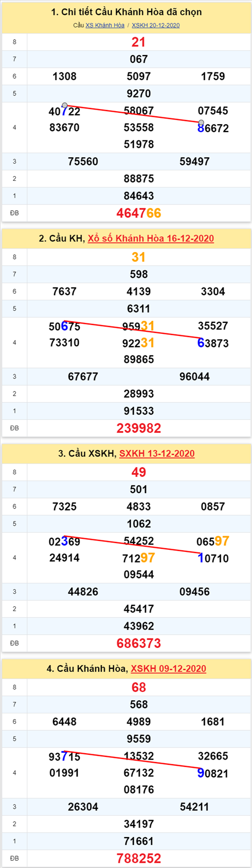Open Xổ số Khánh Hòa 16-12-2020 link

click(x=151, y=238)
